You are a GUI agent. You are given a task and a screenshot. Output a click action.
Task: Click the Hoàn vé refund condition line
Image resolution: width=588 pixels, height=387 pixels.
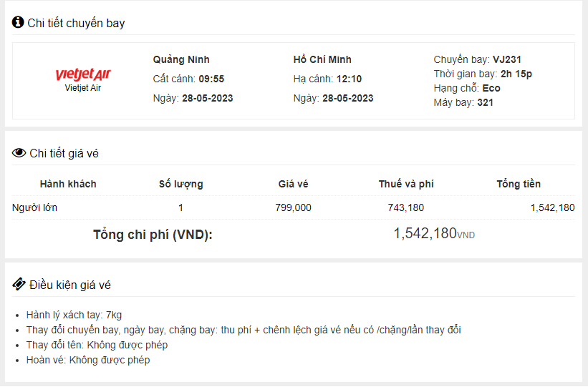click(x=88, y=360)
